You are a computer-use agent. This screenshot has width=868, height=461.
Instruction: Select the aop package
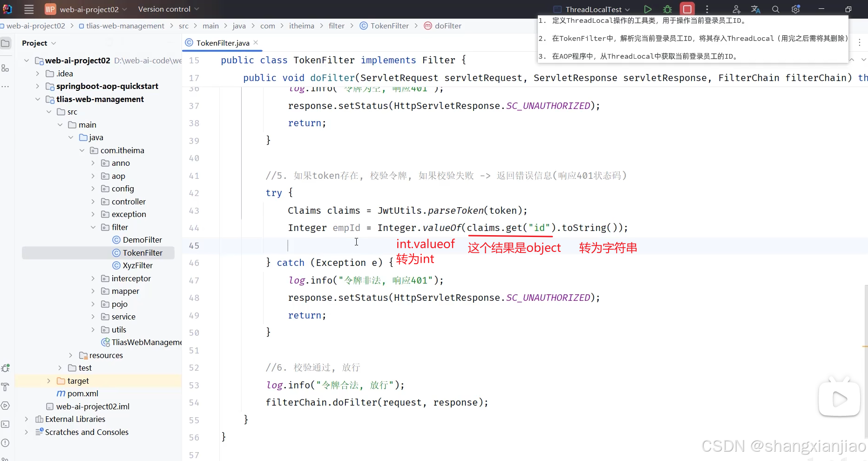[x=113, y=176]
